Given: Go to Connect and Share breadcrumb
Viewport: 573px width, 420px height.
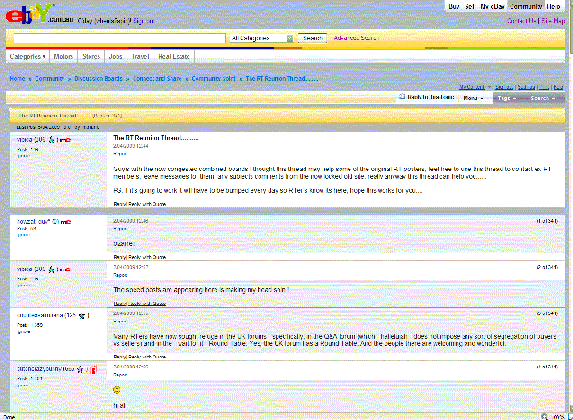Looking at the screenshot, I should [157, 79].
